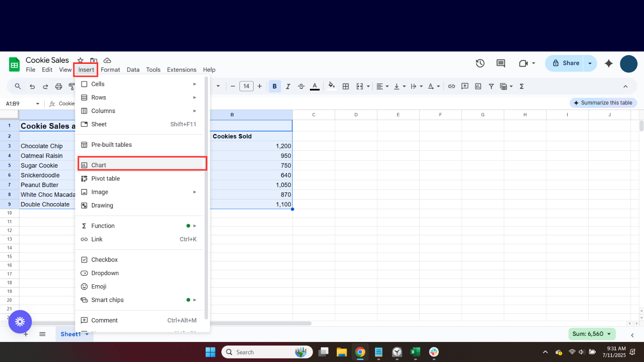Click the side panel chevron arrow
This screenshot has width=644, height=362.
coord(632,335)
